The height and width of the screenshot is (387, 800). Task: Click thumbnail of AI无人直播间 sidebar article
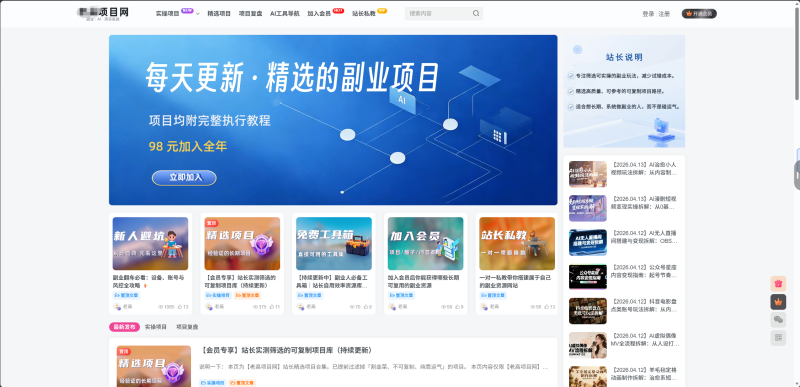(588, 242)
